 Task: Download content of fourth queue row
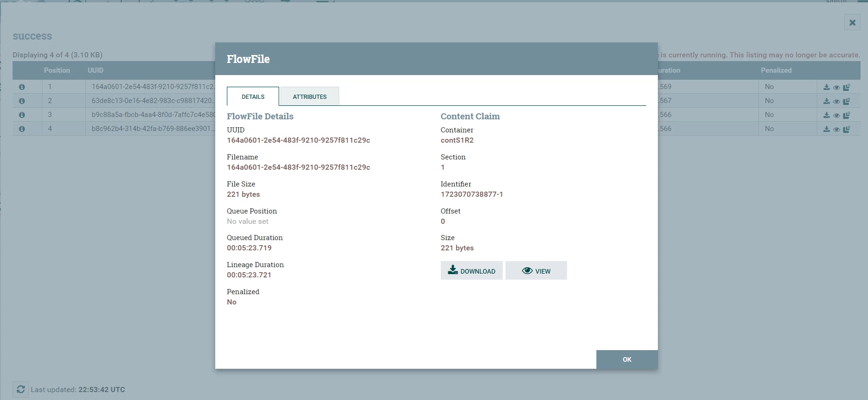click(827, 129)
